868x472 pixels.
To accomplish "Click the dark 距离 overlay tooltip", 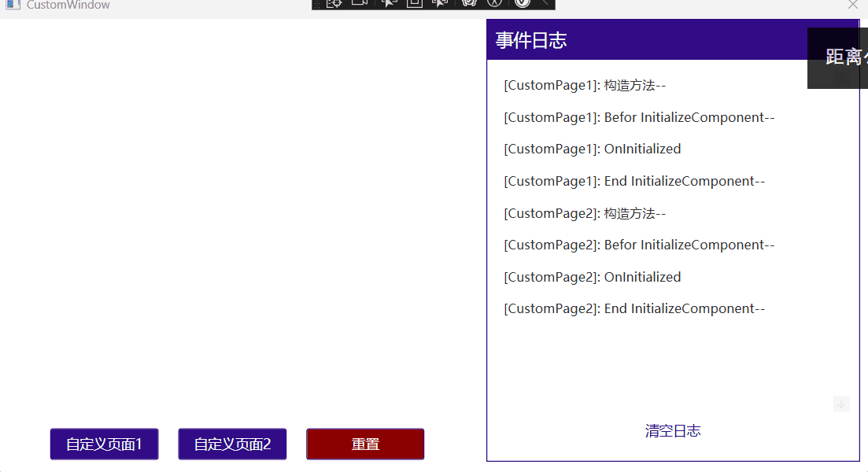I will (x=837, y=58).
